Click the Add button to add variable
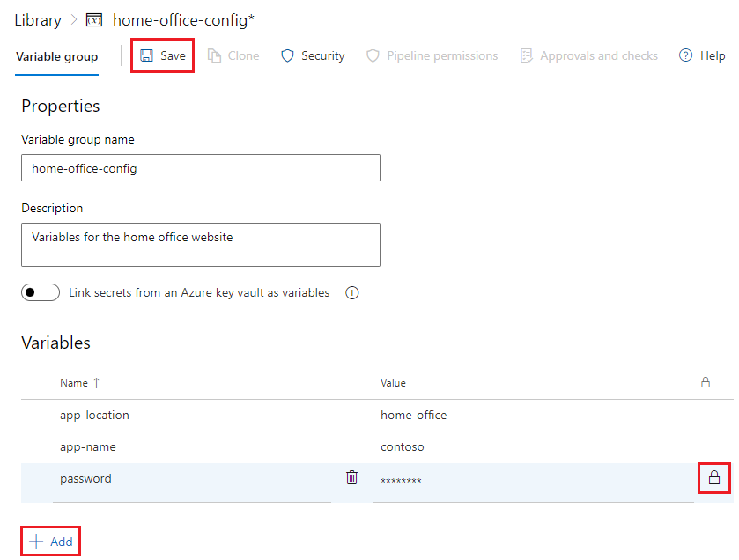Image resolution: width=739 pixels, height=560 pixels. click(x=49, y=541)
